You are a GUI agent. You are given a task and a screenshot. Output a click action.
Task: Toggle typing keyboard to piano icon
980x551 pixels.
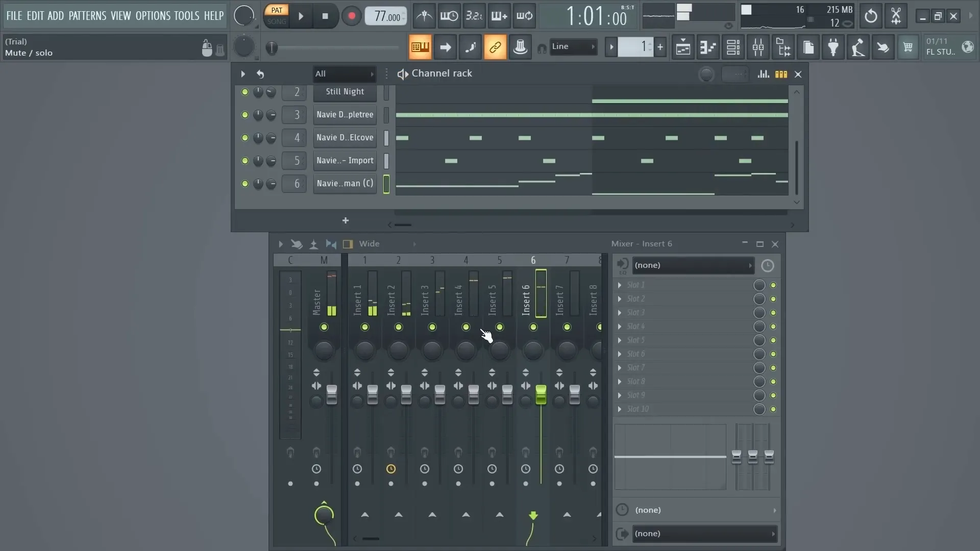pos(420,47)
